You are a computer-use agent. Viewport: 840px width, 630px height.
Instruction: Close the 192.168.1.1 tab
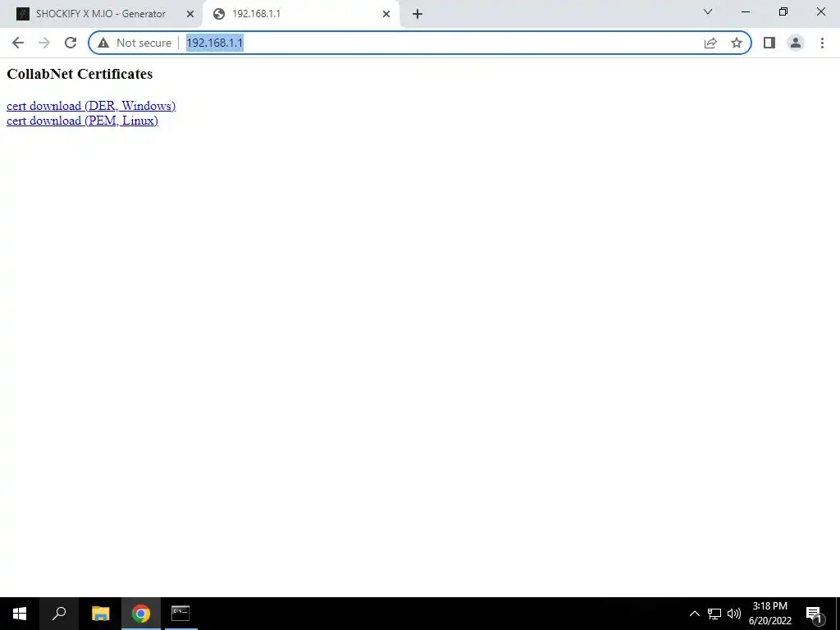(386, 14)
